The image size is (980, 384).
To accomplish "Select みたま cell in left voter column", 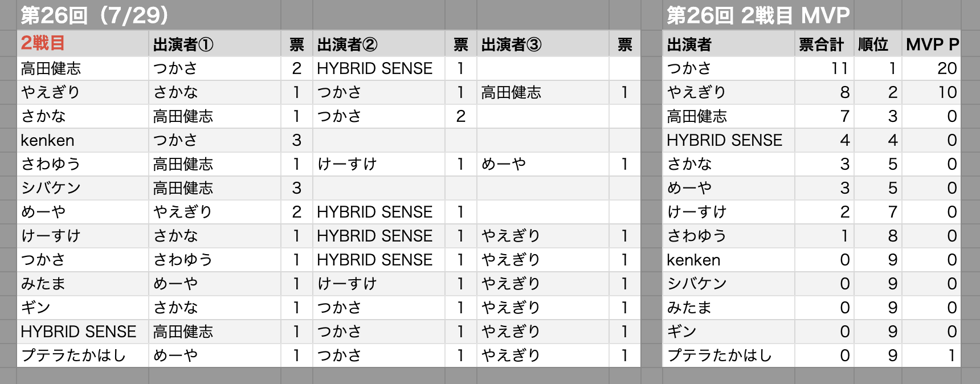I will click(x=83, y=284).
